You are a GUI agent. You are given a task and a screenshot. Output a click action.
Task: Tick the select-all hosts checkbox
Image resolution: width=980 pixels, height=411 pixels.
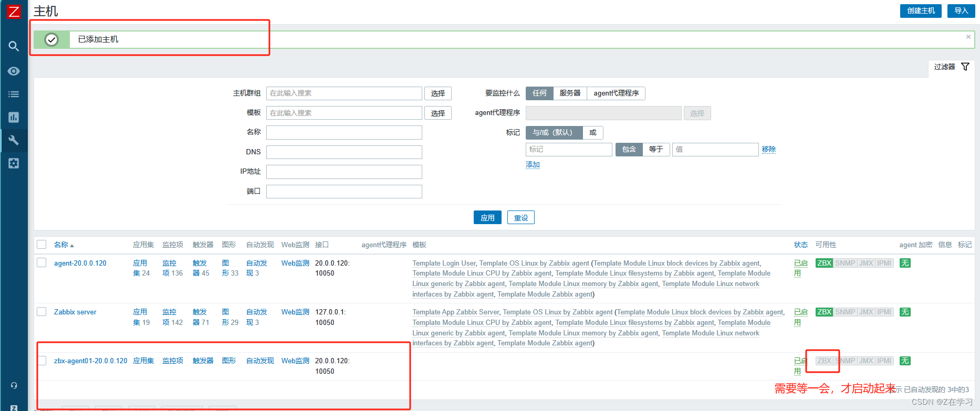(41, 244)
